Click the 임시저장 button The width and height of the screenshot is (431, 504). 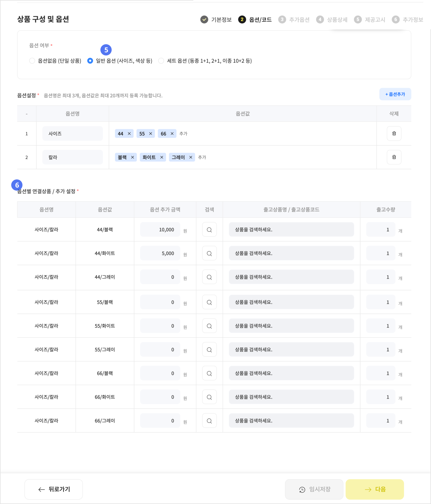(314, 489)
